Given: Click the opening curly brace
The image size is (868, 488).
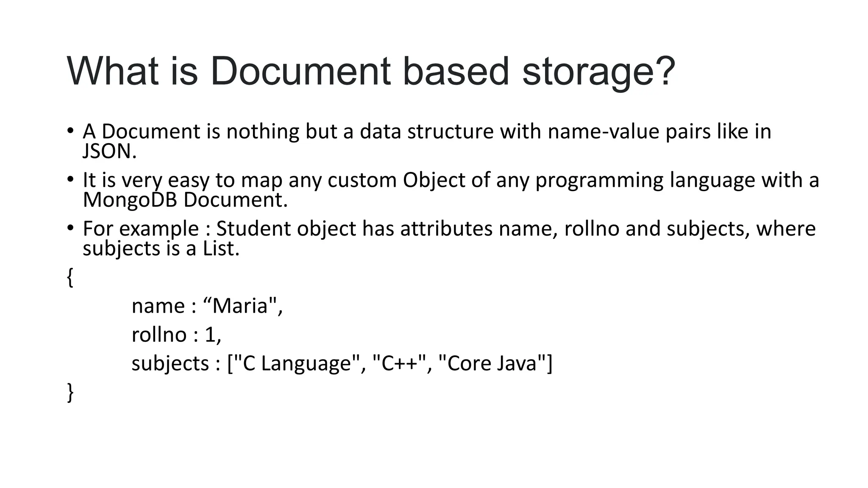Looking at the screenshot, I should [70, 278].
